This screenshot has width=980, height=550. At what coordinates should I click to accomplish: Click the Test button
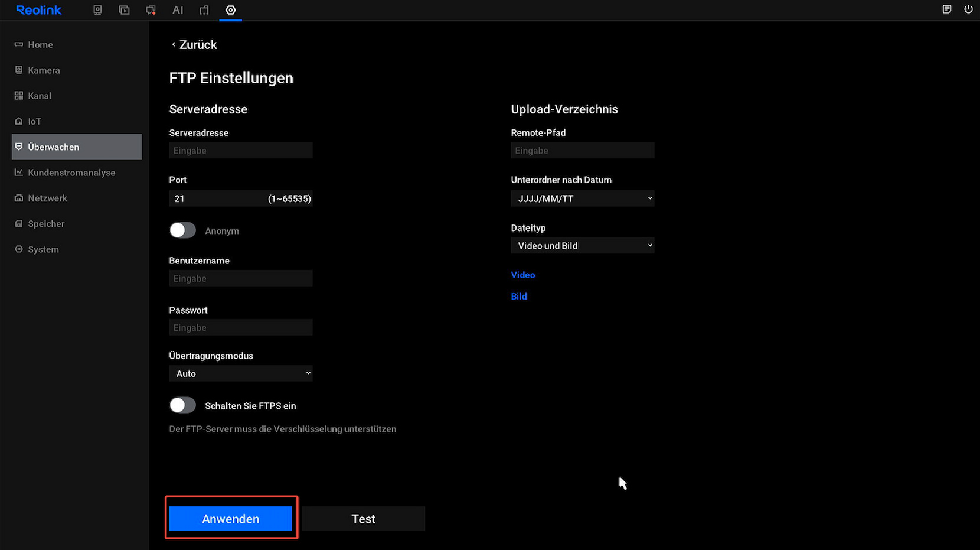point(364,519)
